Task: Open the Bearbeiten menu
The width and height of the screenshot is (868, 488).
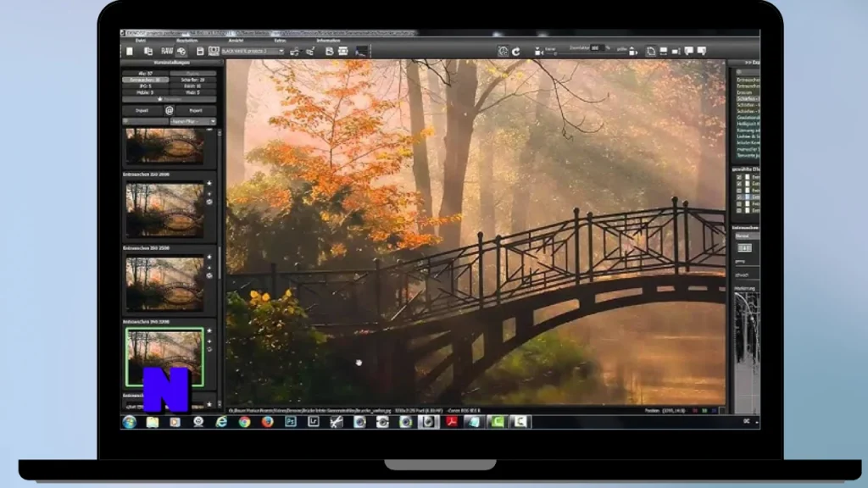Action: 186,41
